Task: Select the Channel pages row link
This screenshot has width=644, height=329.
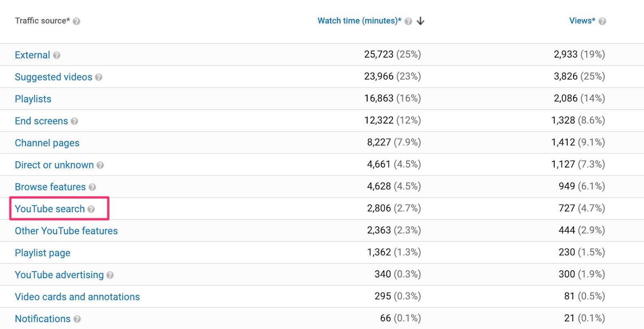Action: [47, 143]
